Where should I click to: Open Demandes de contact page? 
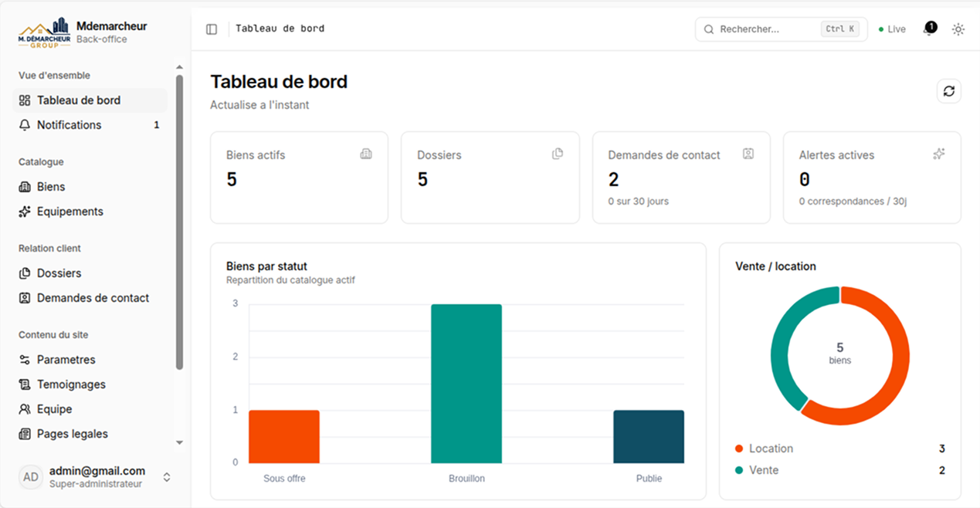tap(90, 298)
